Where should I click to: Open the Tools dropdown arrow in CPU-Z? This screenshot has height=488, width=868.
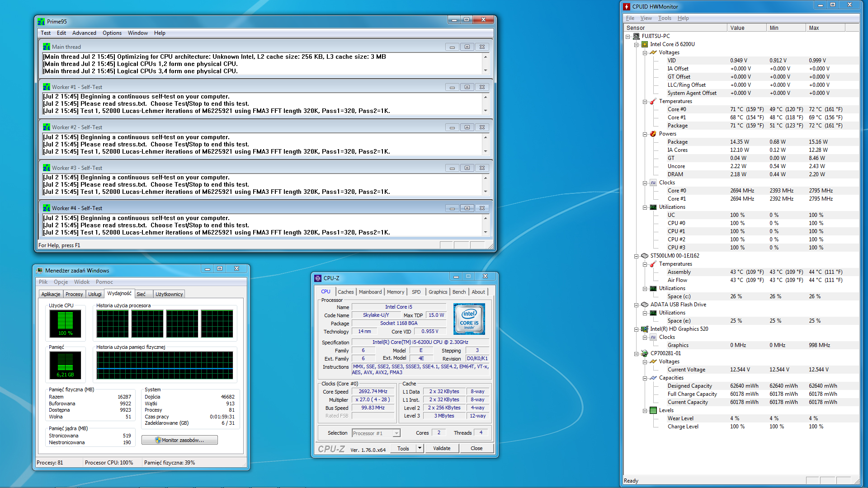tap(420, 448)
